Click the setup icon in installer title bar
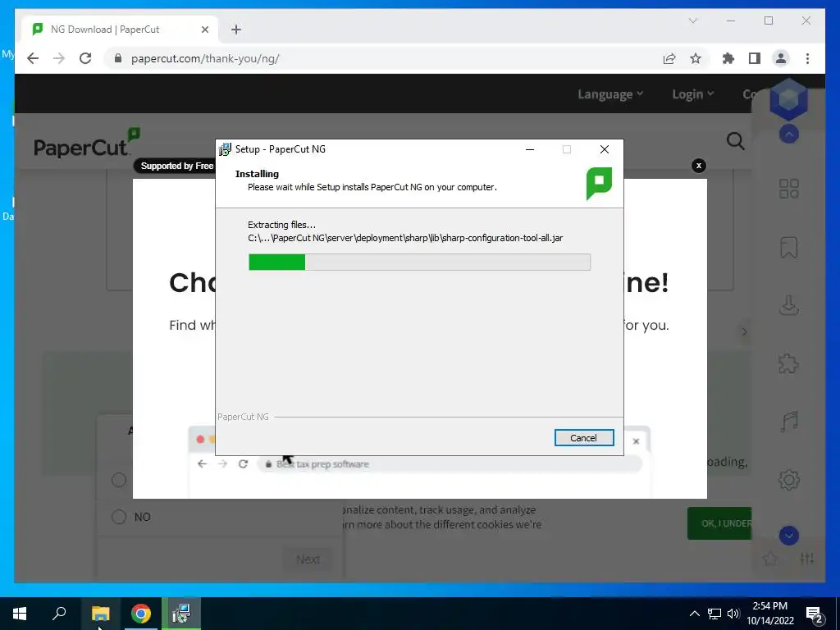 tap(225, 149)
